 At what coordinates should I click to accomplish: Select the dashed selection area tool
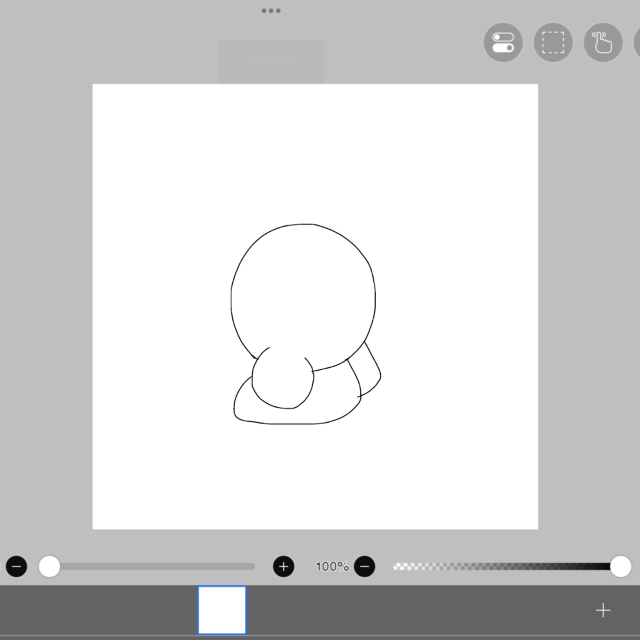point(553,43)
